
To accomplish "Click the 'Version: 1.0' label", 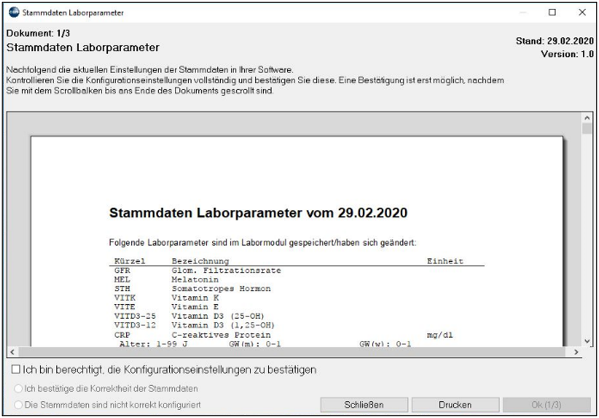I will [x=567, y=54].
